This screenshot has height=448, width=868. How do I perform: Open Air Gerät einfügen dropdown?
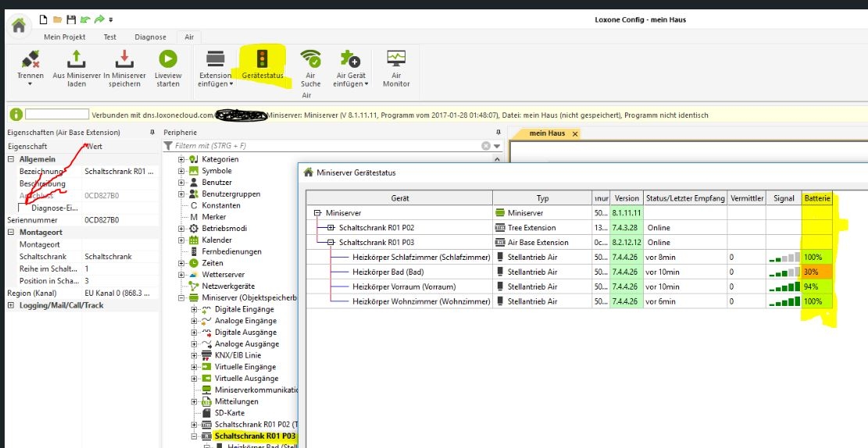coord(350,84)
